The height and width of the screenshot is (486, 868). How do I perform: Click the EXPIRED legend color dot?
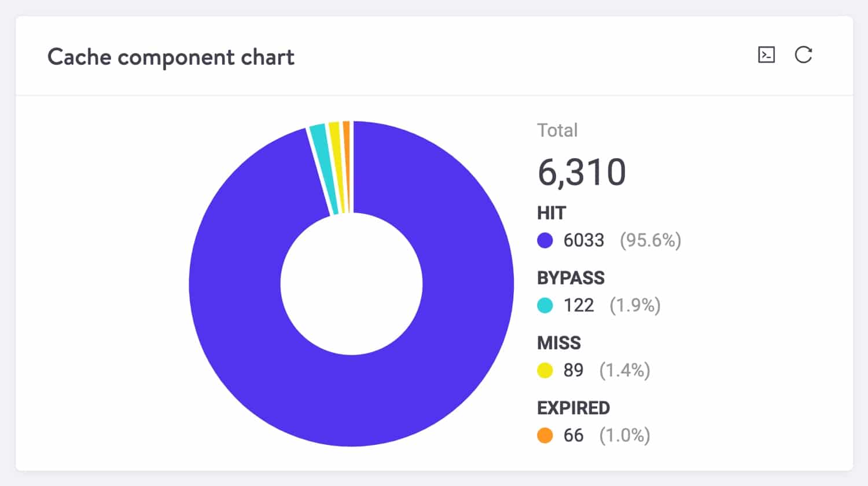tap(545, 435)
